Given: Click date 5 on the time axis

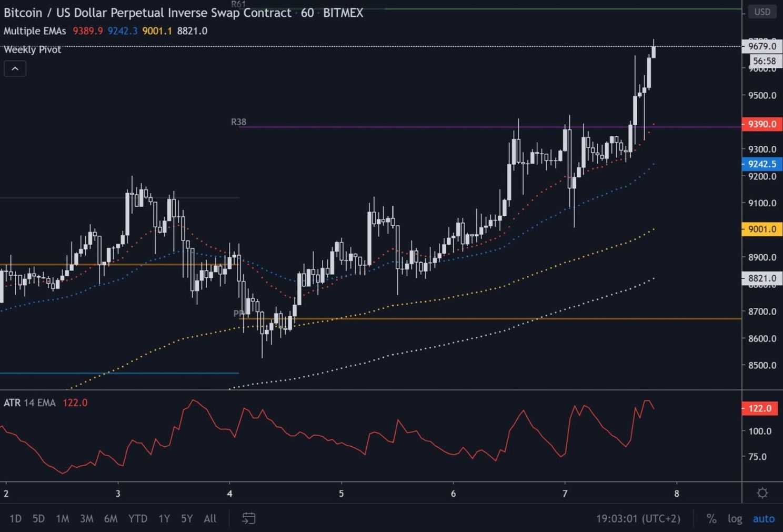Looking at the screenshot, I should click(x=341, y=494).
